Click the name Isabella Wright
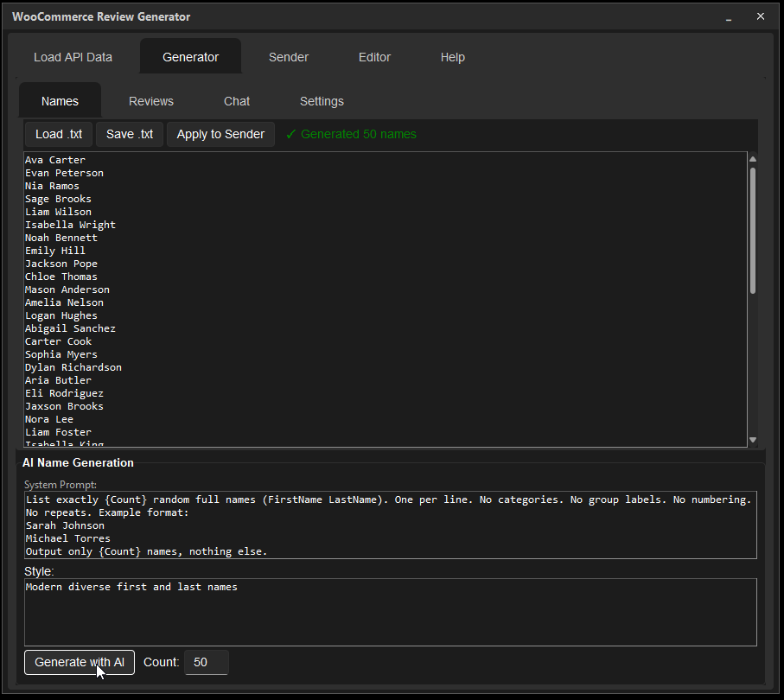Image resolution: width=784 pixels, height=700 pixels. [70, 225]
